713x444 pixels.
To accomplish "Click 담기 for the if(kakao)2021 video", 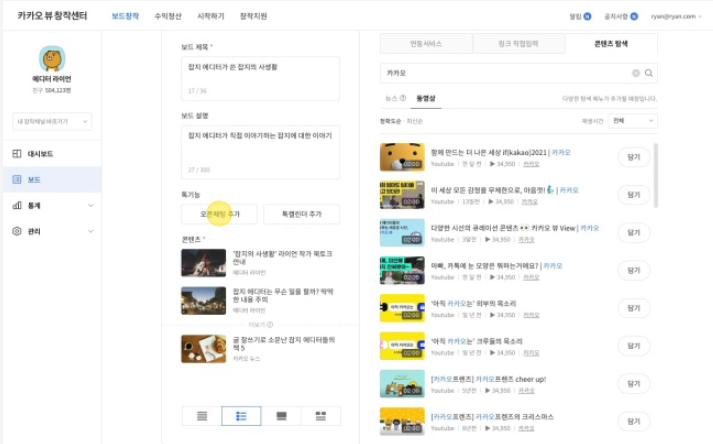I will pos(634,157).
